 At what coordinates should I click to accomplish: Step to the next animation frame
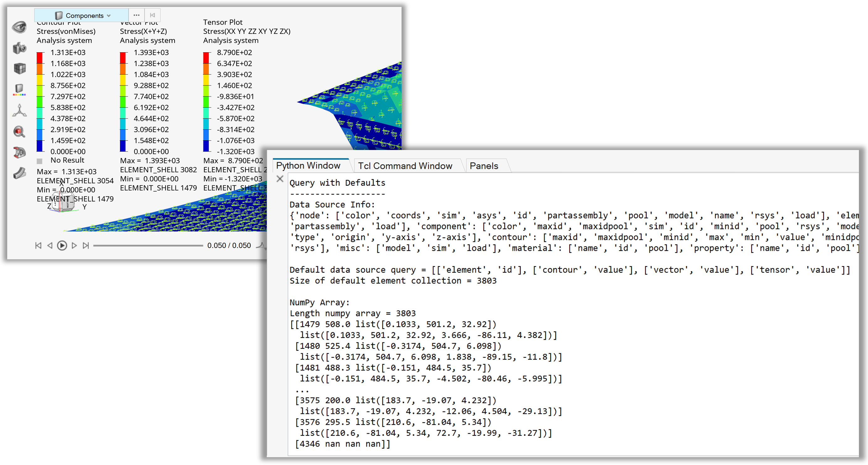[75, 245]
